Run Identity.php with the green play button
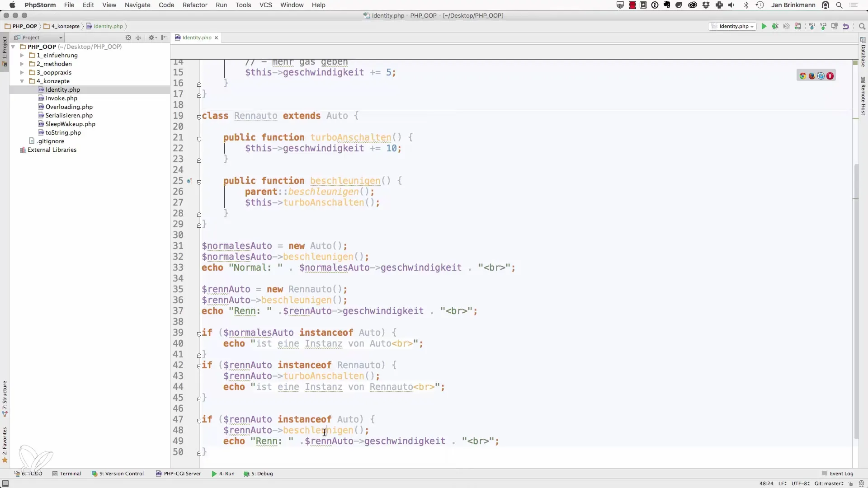868x488 pixels. tap(764, 26)
